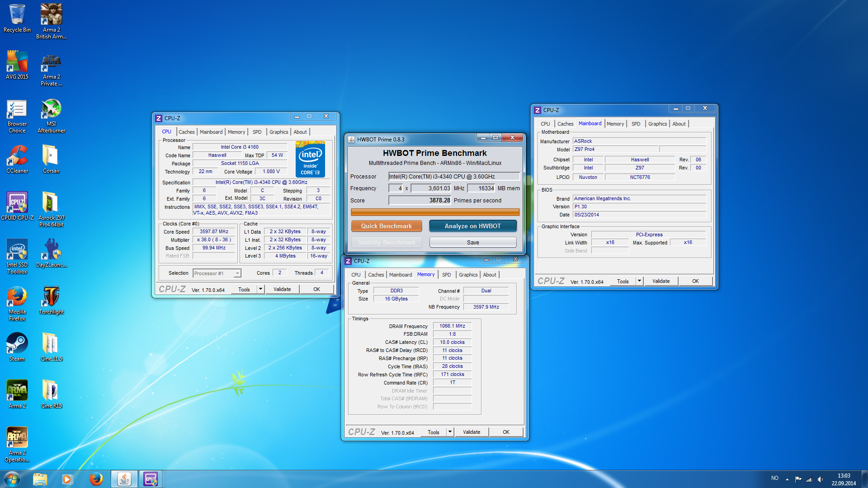Launch CPUID CPU-Z desktop shortcut
868x488 pixels.
(17, 206)
